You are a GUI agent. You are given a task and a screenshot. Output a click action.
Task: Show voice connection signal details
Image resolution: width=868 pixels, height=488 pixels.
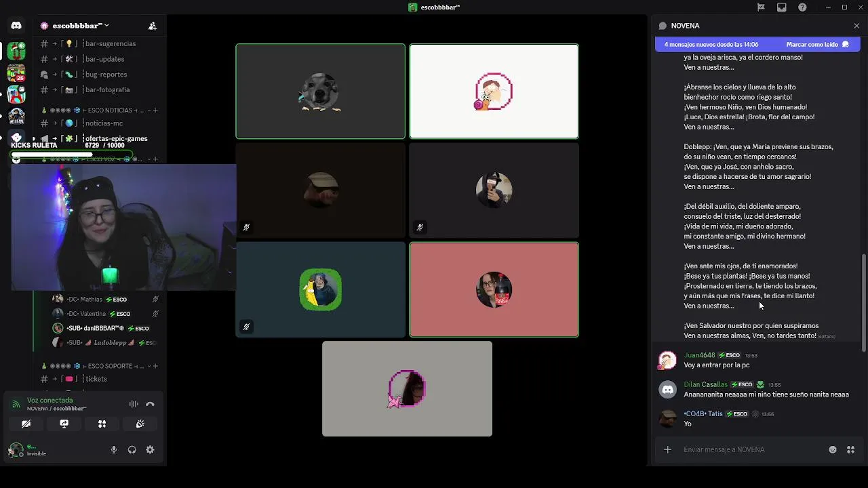(16, 404)
